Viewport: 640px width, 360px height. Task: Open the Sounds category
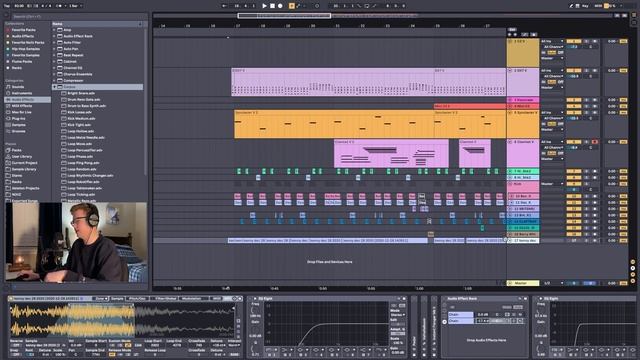click(x=18, y=87)
